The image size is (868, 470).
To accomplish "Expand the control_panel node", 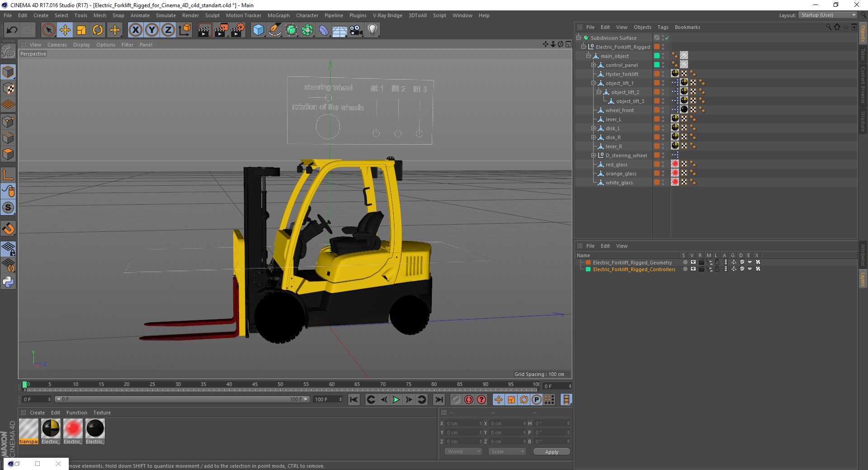I will point(594,65).
